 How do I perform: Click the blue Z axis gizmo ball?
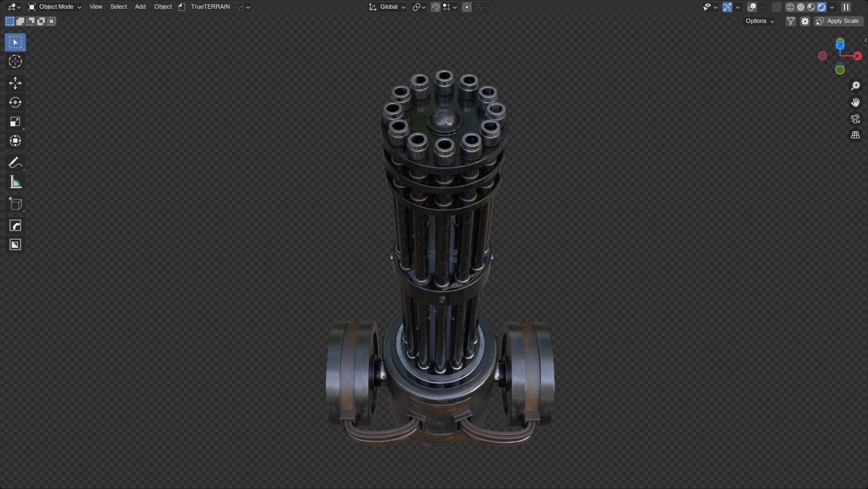[x=840, y=44]
